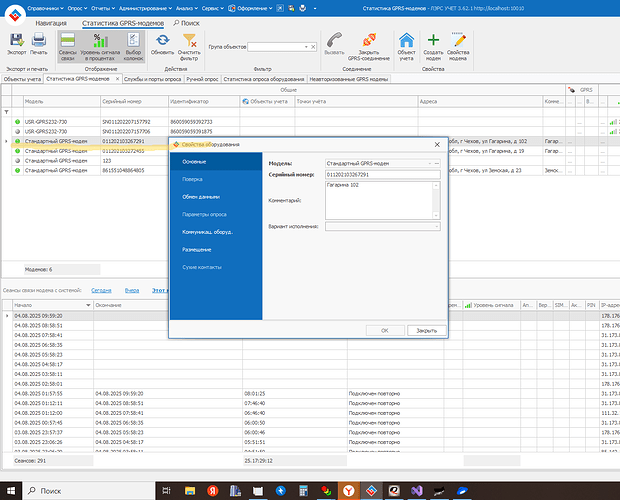Switch to the Навигация ribbon tab
The image size is (620, 500).
(51, 23)
